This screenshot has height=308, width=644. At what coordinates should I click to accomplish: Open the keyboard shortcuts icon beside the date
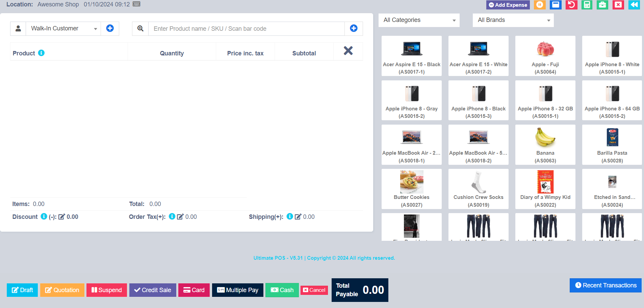[136, 4]
